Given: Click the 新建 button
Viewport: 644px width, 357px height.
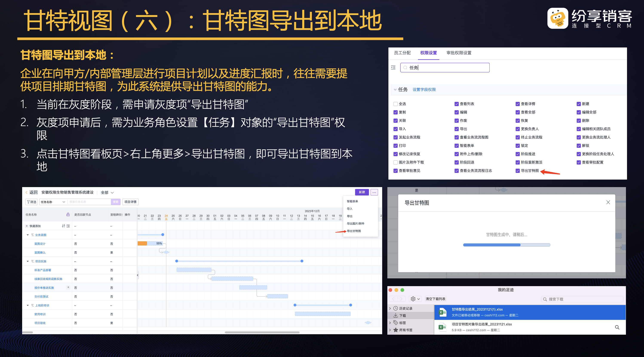Looking at the screenshot, I should [x=362, y=192].
